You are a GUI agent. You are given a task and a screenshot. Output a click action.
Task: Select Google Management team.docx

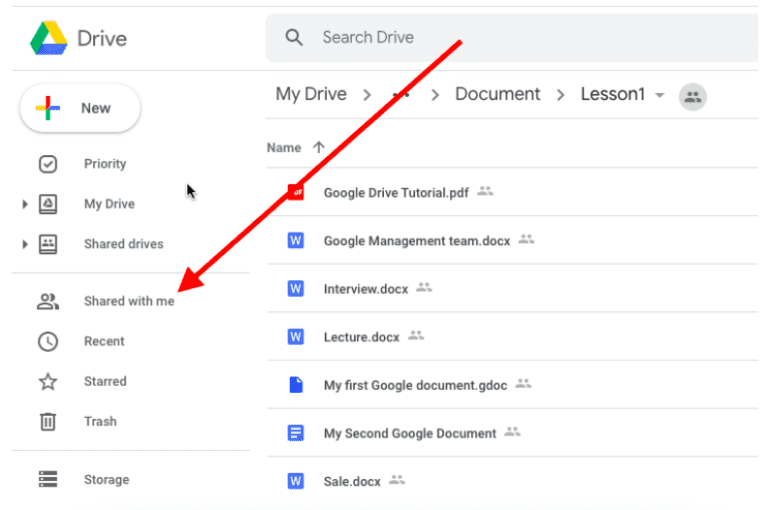417,241
